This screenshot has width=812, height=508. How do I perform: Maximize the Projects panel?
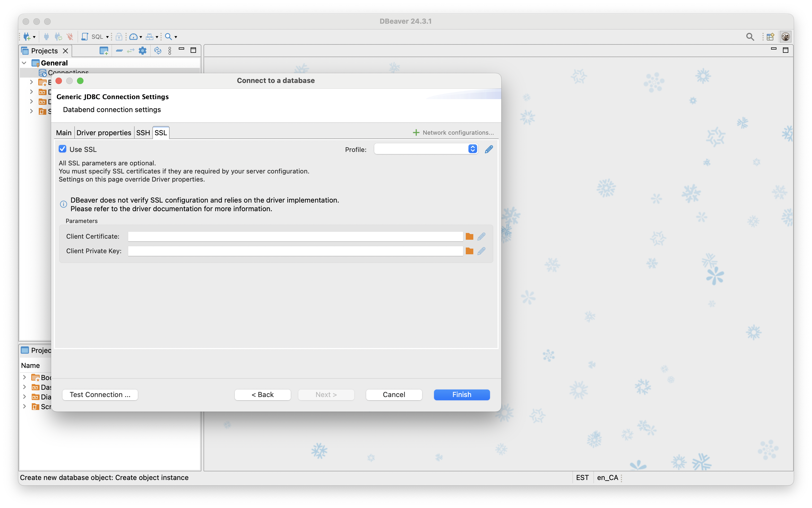[193, 50]
